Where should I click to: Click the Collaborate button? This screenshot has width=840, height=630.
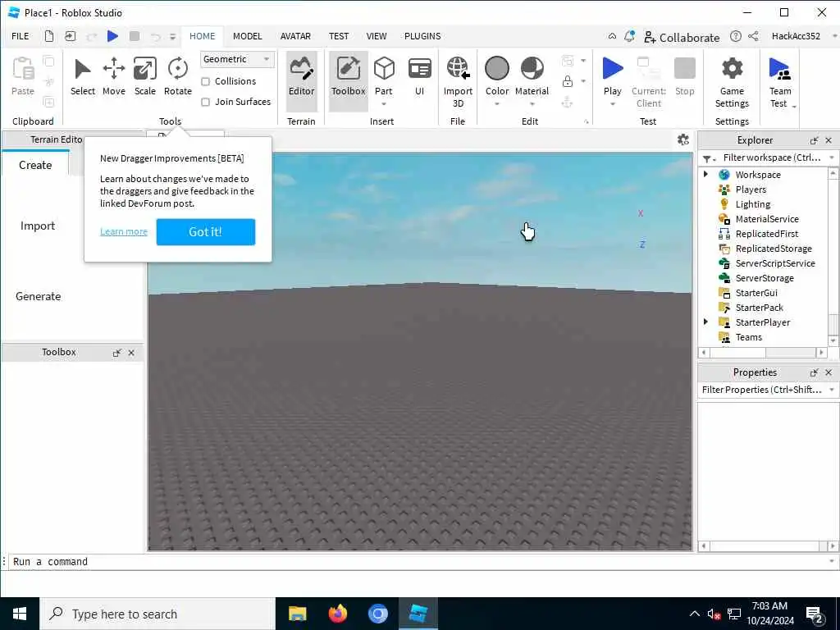(x=682, y=37)
